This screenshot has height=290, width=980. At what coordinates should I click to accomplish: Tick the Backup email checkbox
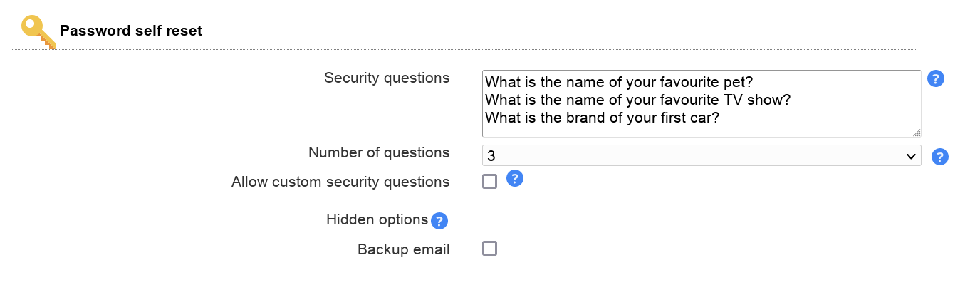coord(489,249)
